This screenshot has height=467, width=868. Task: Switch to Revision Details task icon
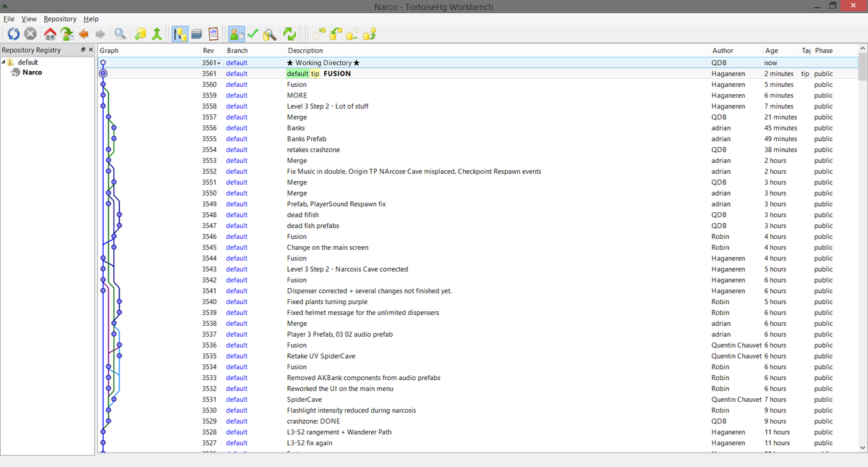pyautogui.click(x=236, y=34)
